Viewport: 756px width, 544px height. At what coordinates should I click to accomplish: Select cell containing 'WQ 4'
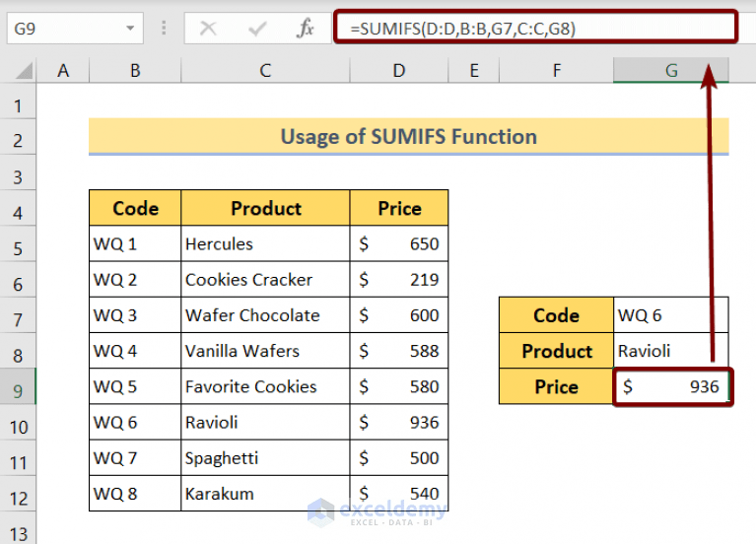pyautogui.click(x=135, y=351)
